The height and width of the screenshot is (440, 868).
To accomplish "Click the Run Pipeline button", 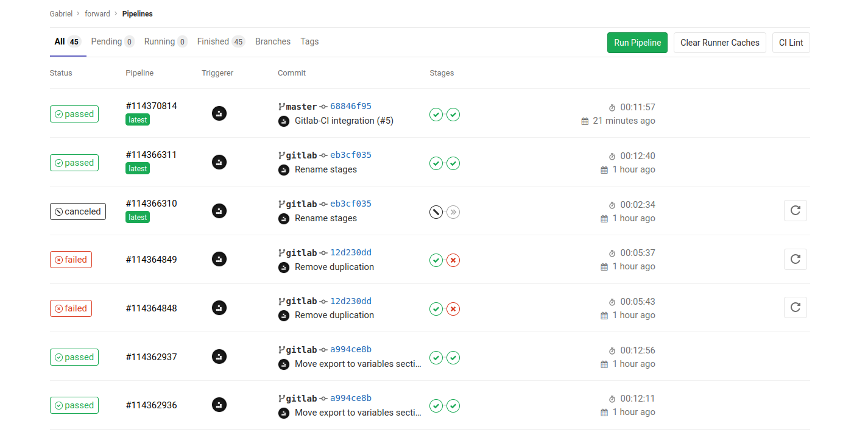I will point(637,43).
